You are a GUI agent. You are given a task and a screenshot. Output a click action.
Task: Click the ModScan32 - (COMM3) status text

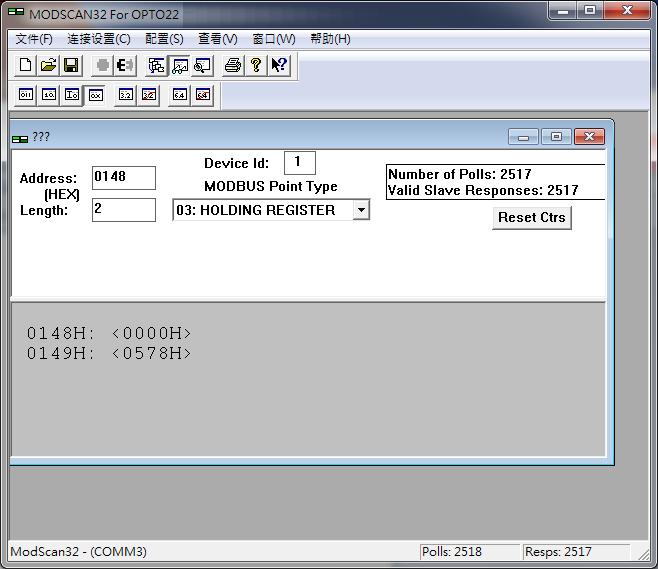tap(78, 552)
